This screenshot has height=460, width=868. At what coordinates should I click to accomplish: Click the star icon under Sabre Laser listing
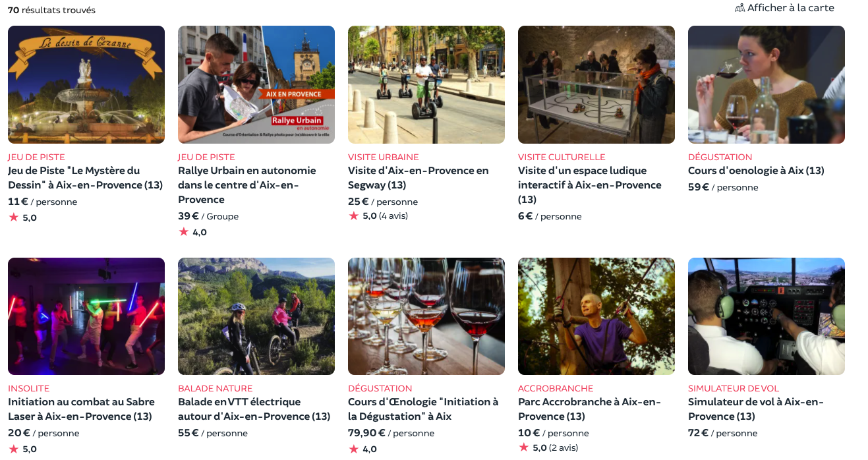(x=13, y=449)
